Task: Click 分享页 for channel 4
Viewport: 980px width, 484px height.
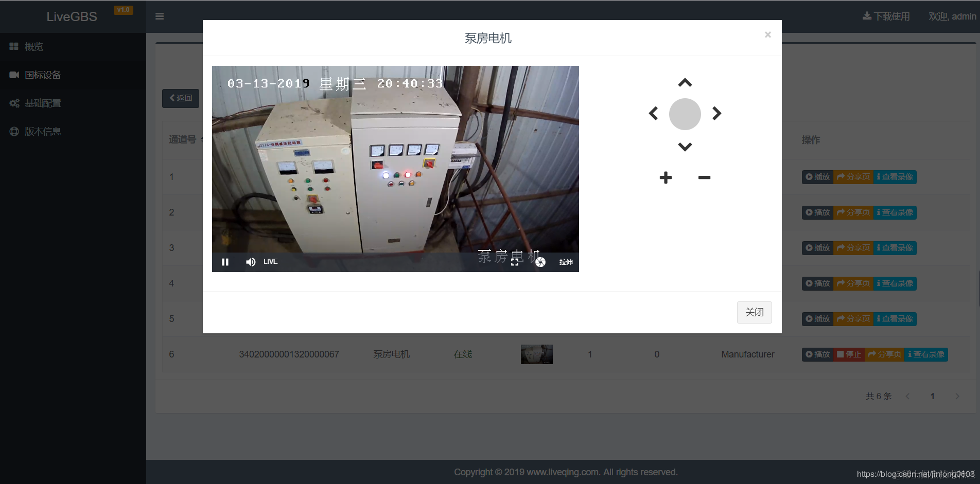Action: click(853, 283)
